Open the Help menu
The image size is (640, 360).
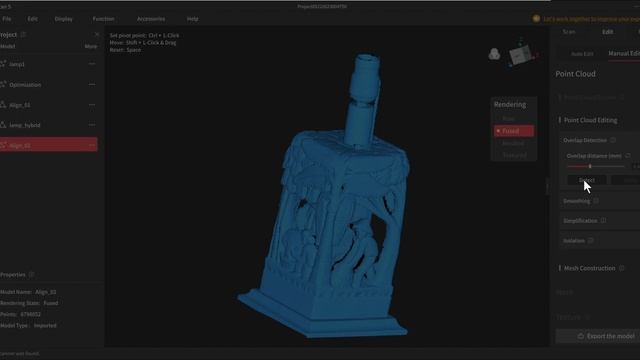192,19
